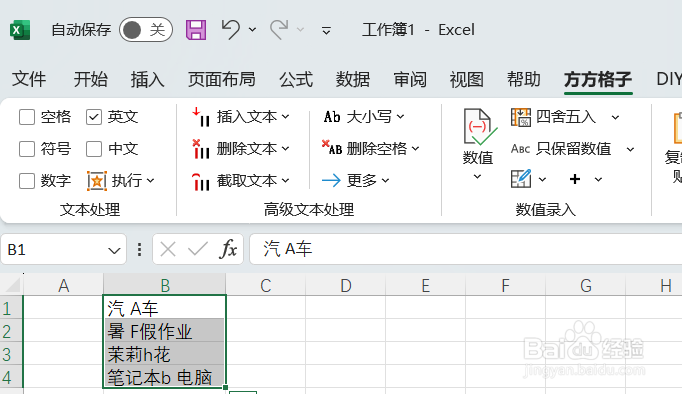This screenshot has width=682, height=394.
Task: Click the 插入文本 icon
Action: tap(201, 117)
